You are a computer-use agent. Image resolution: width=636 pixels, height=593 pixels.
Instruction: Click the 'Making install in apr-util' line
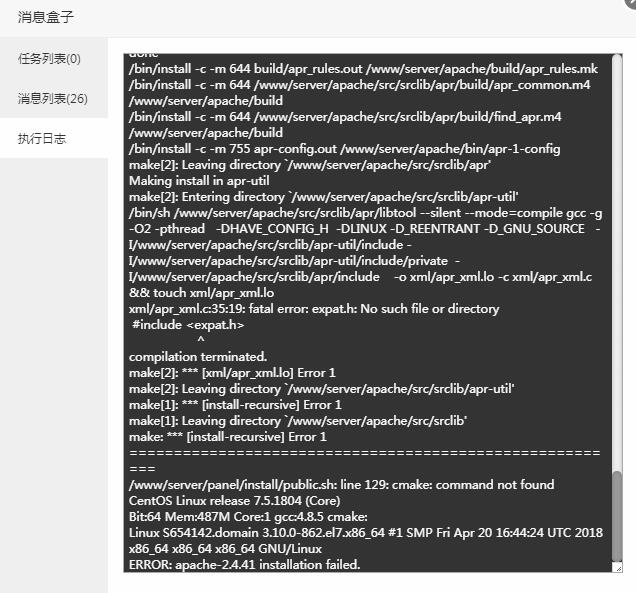coord(199,181)
